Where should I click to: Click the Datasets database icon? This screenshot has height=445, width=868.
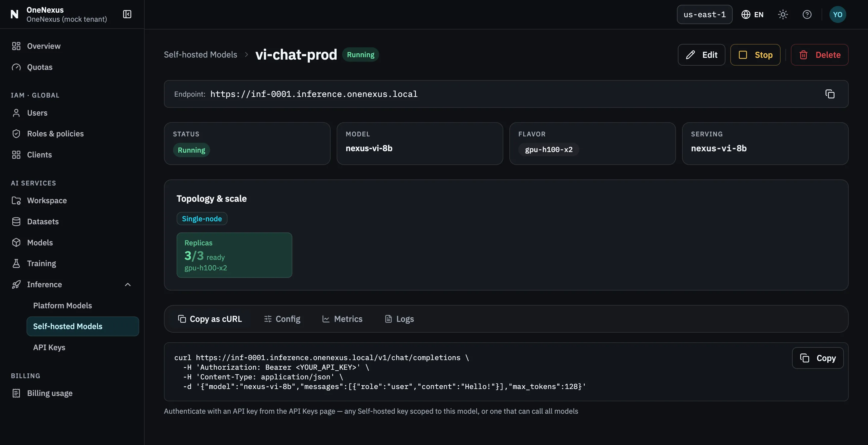click(x=16, y=222)
